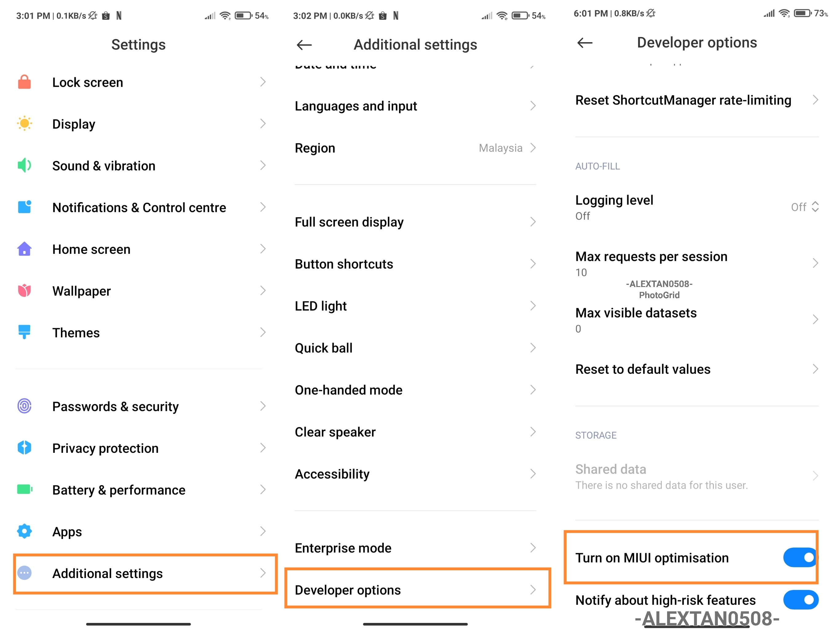Open Developer options menu entry

click(417, 590)
